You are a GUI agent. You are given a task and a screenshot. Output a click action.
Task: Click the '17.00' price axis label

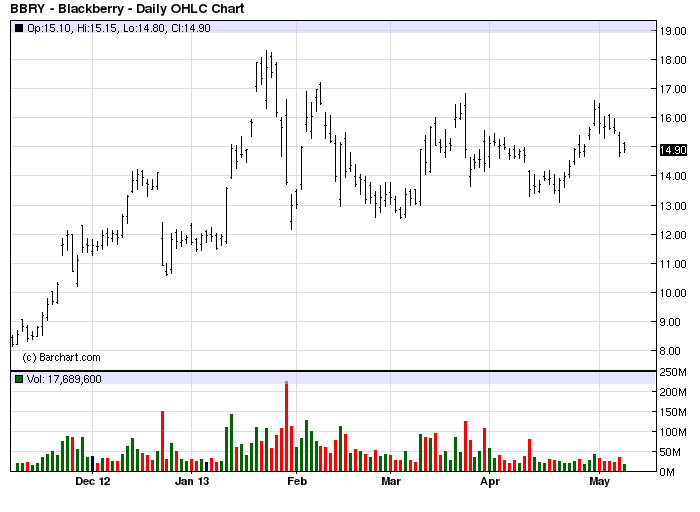[x=673, y=89]
